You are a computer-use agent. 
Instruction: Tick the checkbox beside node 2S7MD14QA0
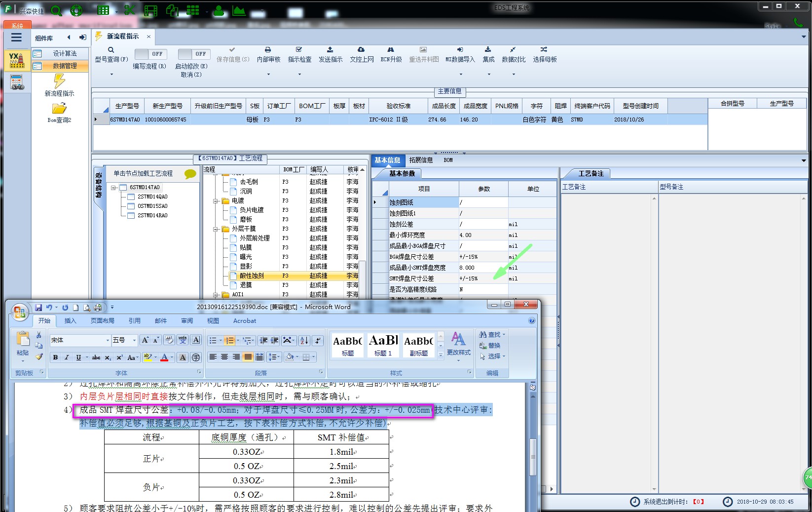pyautogui.click(x=131, y=197)
